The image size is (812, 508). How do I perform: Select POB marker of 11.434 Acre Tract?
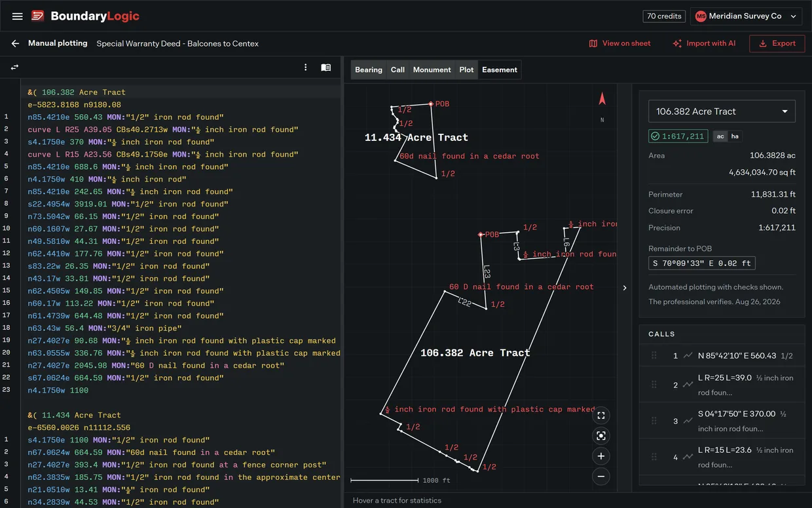430,104
